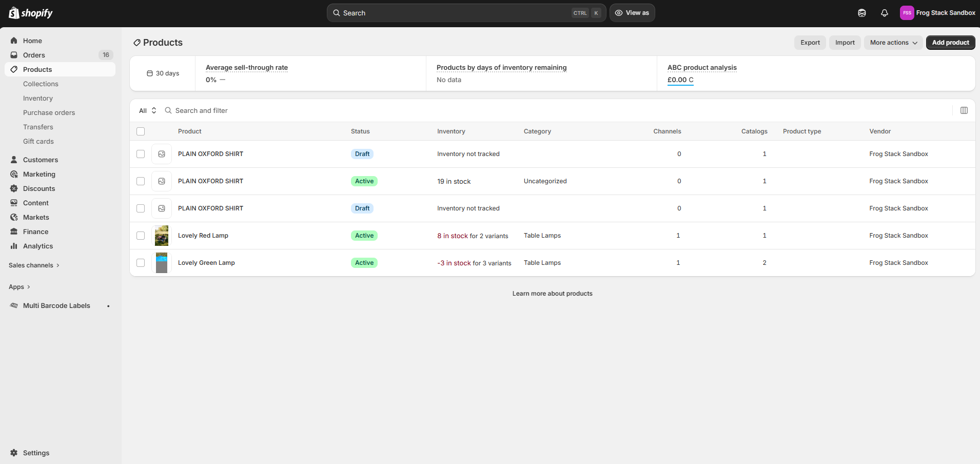Click the Marketing target icon
This screenshot has height=464, width=980.
click(x=14, y=174)
